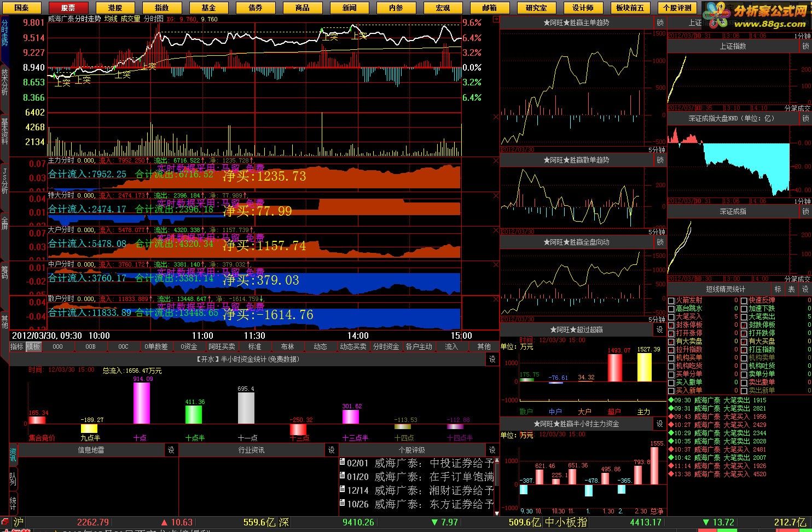Uncheck the 封涨停板 checkbox
Viewport: 812px width, 532px height.
coord(671,325)
